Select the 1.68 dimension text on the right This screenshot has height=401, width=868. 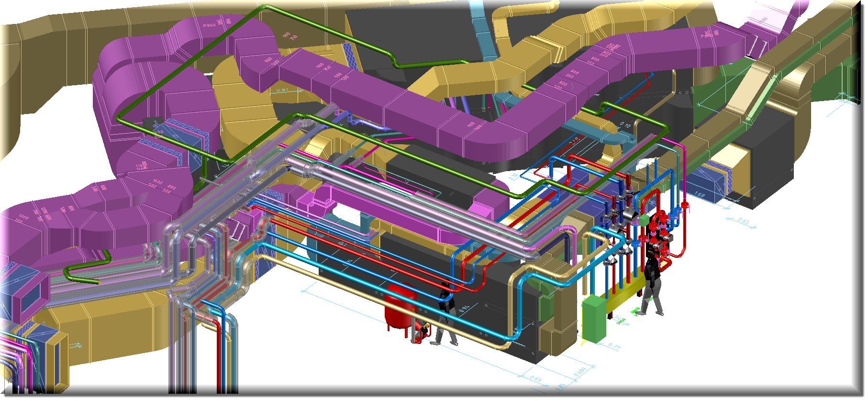point(700,195)
